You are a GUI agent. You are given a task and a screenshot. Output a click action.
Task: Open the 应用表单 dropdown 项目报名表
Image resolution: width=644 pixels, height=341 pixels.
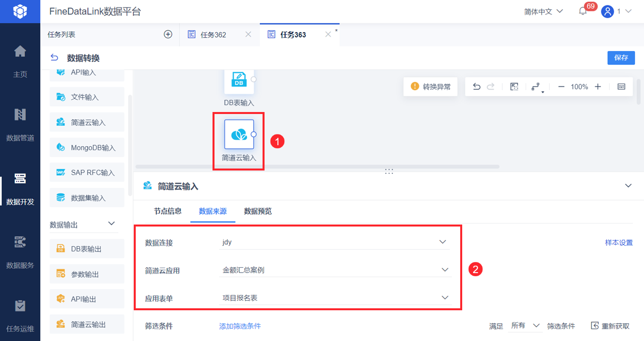click(335, 298)
